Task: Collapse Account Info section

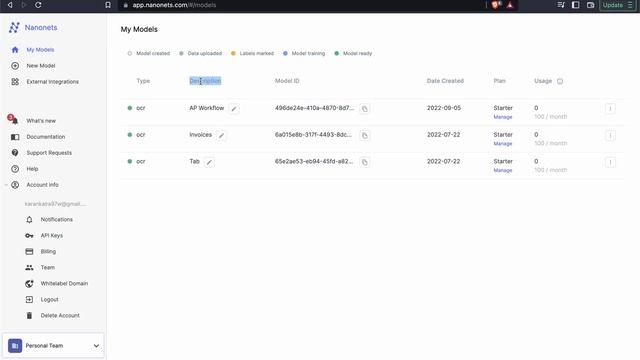Action: (x=6, y=185)
